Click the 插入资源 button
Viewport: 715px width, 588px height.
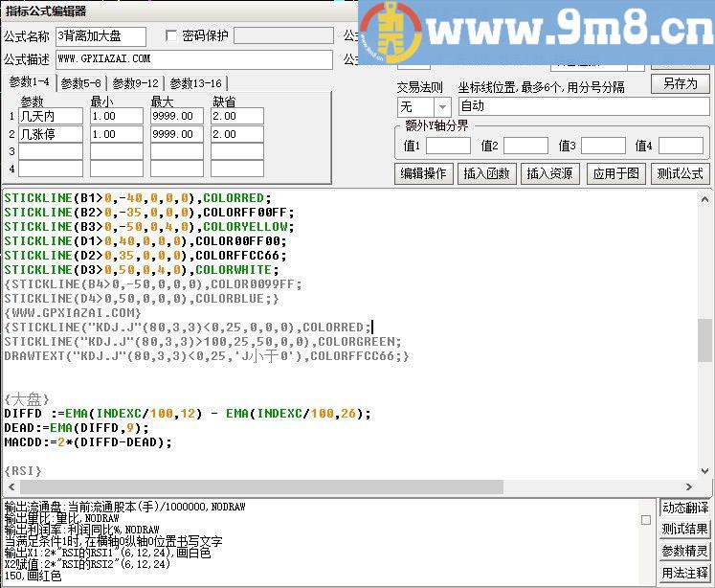549,173
